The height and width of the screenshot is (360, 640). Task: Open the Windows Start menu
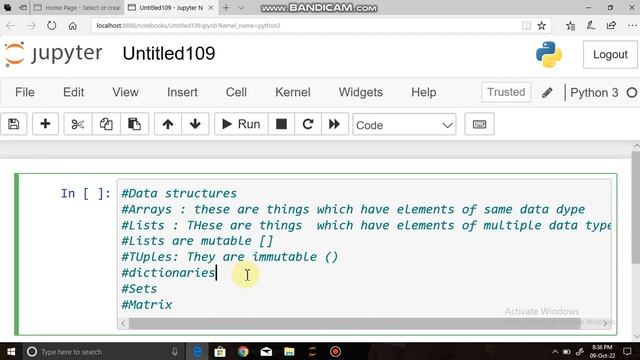pos(11,351)
